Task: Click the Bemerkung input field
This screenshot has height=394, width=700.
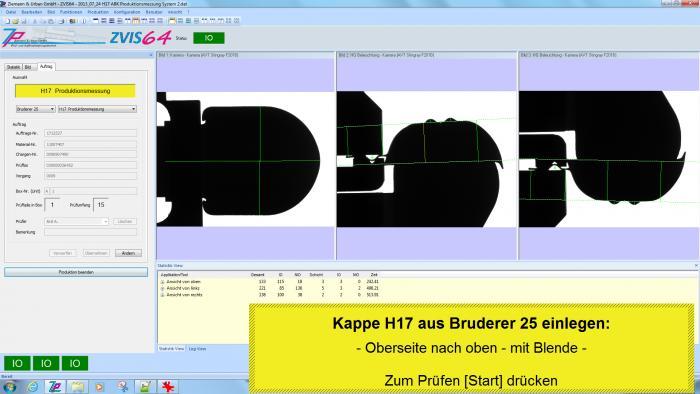Action: (x=91, y=232)
